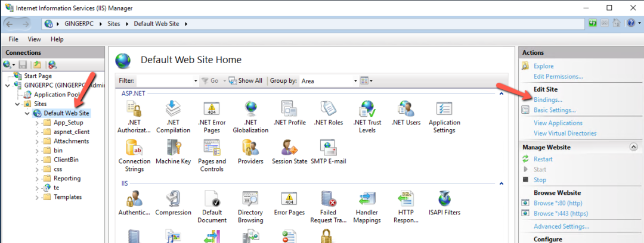
Task: Open the Filter dropdown arrow
Action: [196, 80]
